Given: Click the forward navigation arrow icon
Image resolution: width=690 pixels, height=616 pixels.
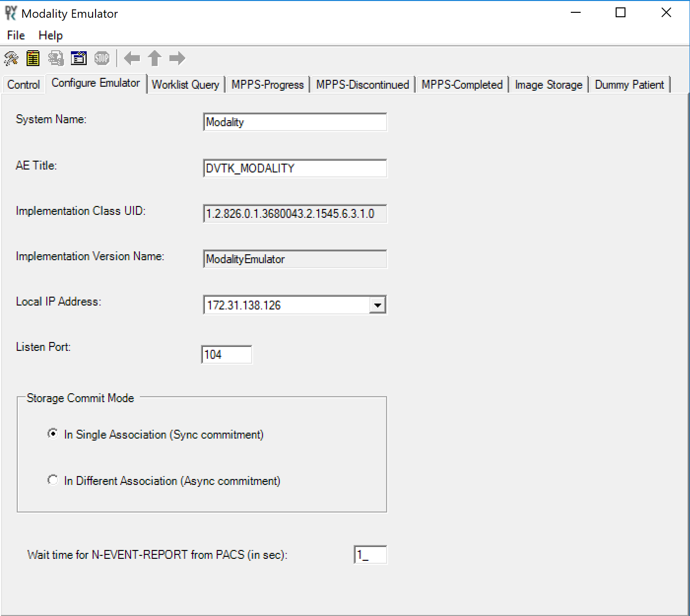Looking at the screenshot, I should coord(177,58).
